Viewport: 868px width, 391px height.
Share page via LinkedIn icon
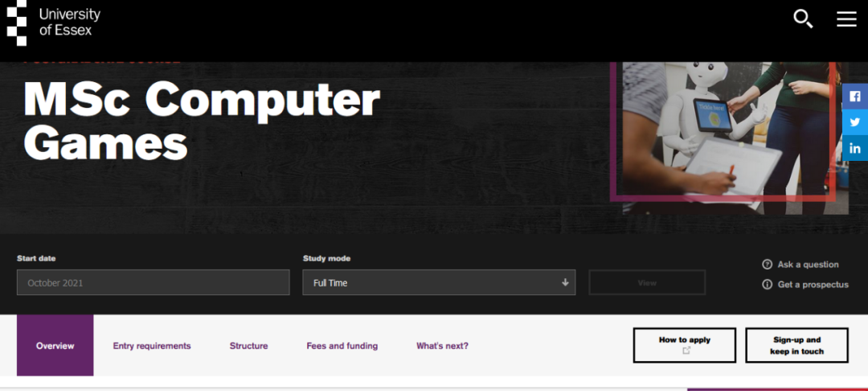click(855, 148)
